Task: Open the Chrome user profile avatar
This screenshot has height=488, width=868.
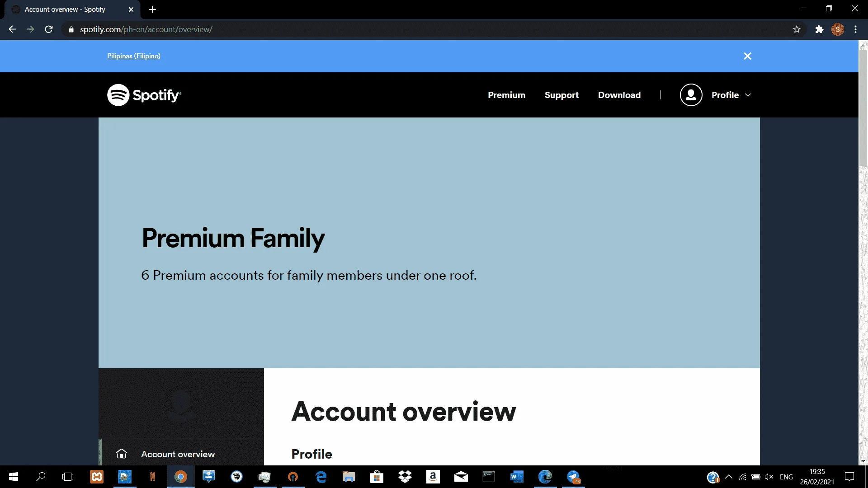Action: (838, 29)
